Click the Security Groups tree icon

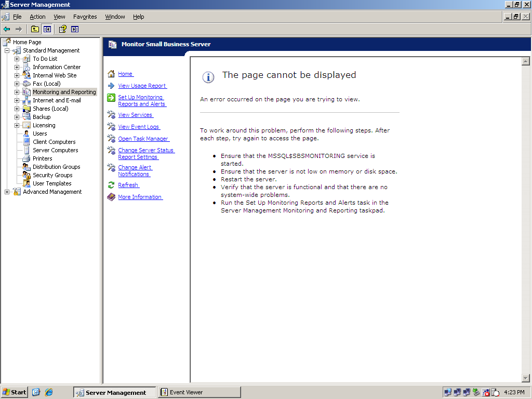pyautogui.click(x=26, y=175)
